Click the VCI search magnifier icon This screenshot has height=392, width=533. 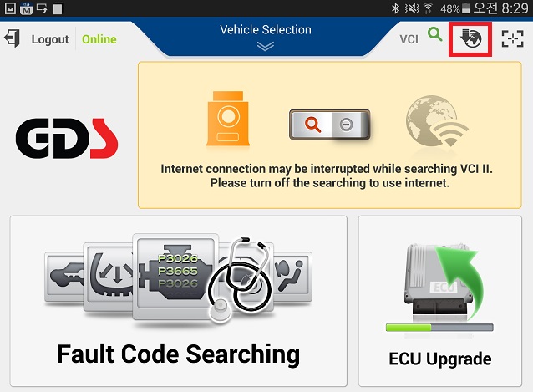click(x=434, y=34)
